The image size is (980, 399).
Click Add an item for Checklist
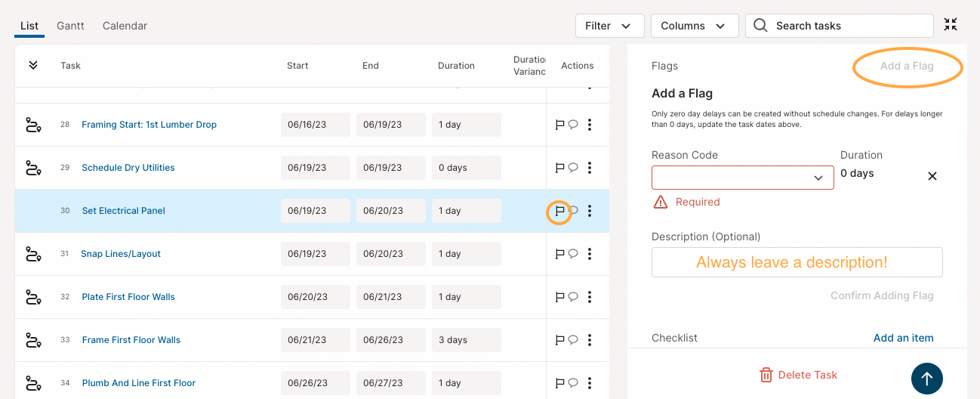coord(904,338)
